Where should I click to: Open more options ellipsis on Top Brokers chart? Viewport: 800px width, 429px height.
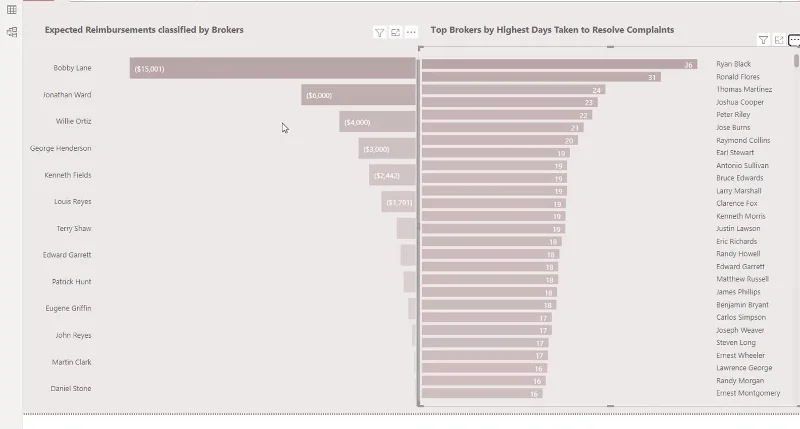(x=794, y=40)
